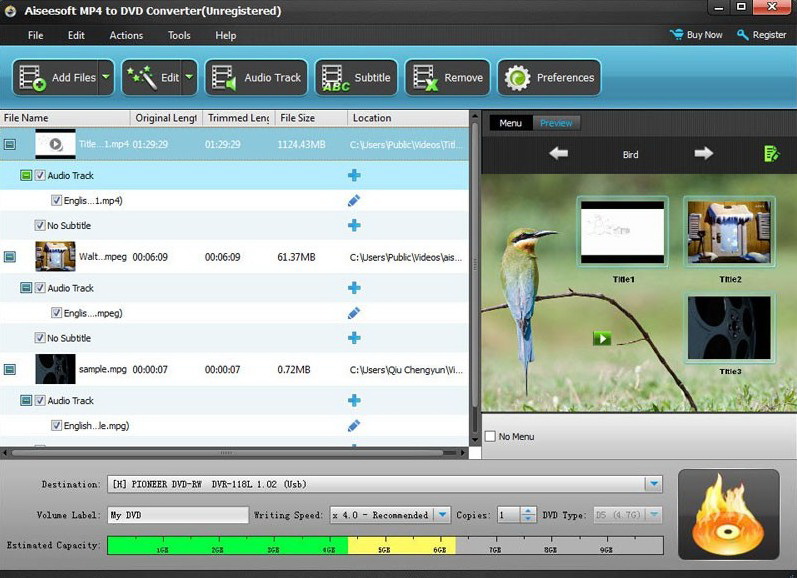Screen dimensions: 797x578
Task: Uncheck first No Subtitle checkbox
Action: [x=40, y=226]
